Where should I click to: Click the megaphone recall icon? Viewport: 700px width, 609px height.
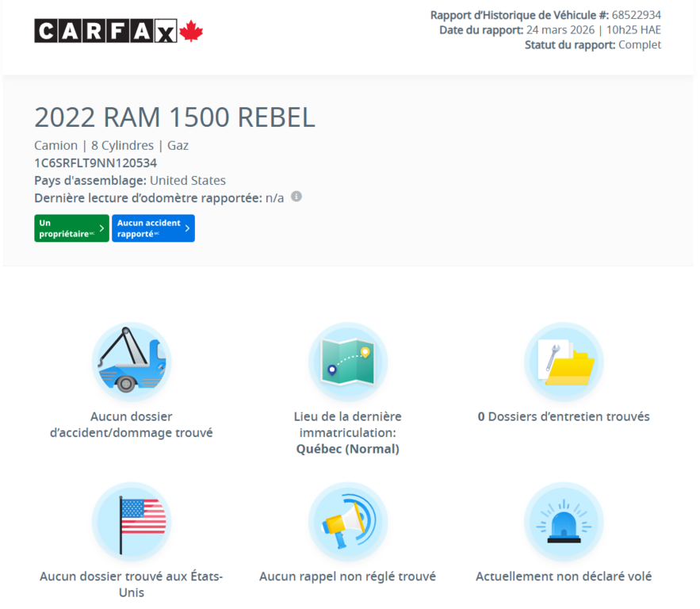347,522
